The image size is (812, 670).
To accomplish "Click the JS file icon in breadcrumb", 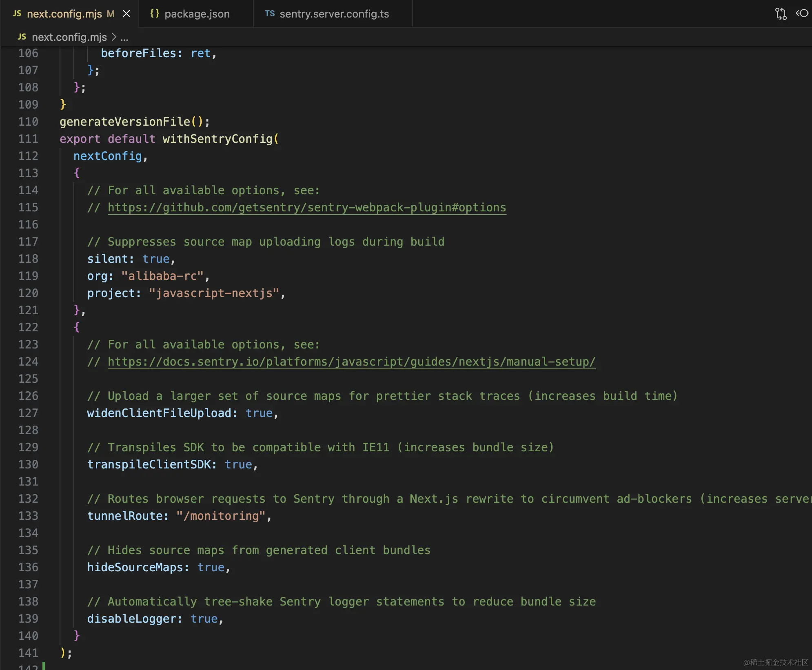I will [x=22, y=37].
